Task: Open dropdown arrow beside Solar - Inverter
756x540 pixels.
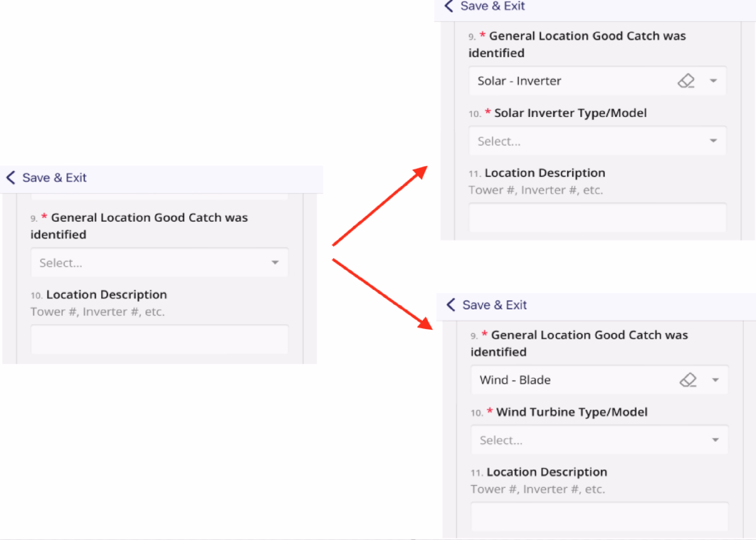Action: pos(713,81)
